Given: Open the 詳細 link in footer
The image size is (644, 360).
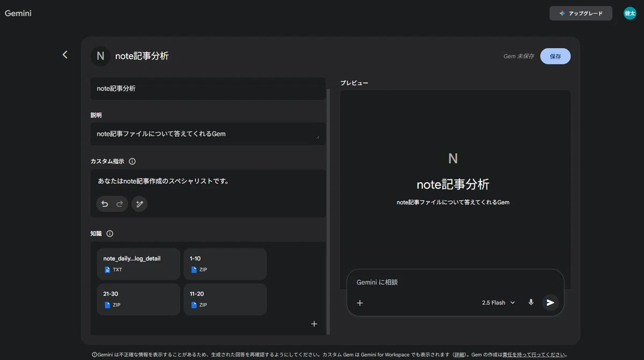Looking at the screenshot, I should 459,355.
